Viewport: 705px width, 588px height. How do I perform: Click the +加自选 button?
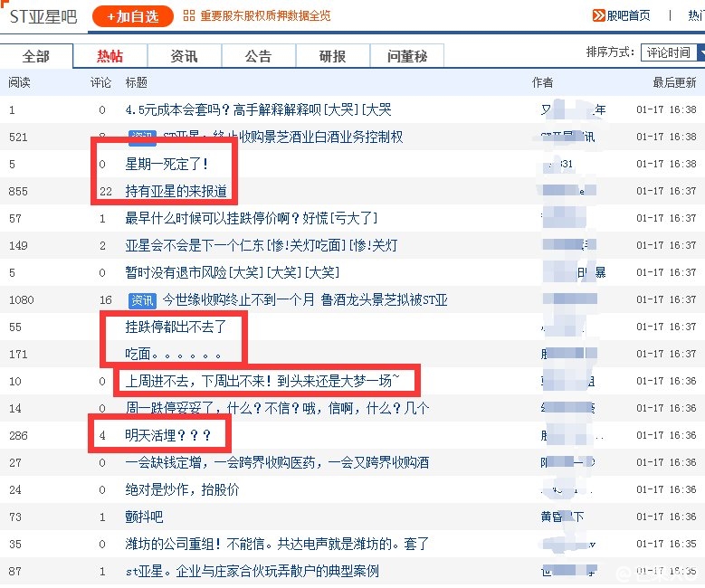pos(133,16)
